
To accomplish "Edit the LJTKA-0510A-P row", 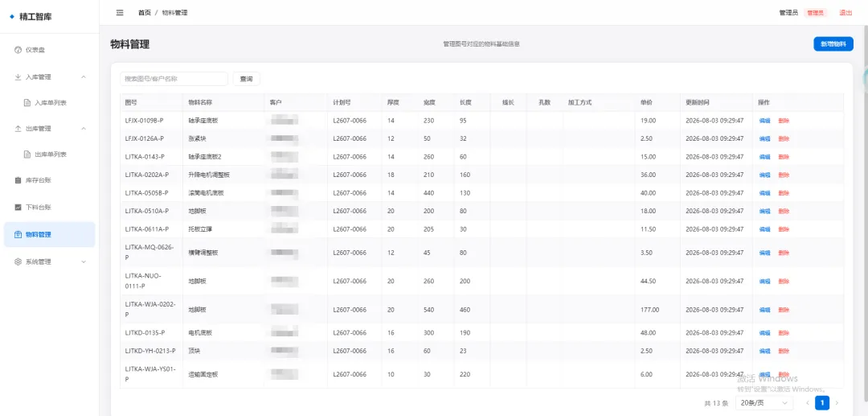I will pos(764,211).
